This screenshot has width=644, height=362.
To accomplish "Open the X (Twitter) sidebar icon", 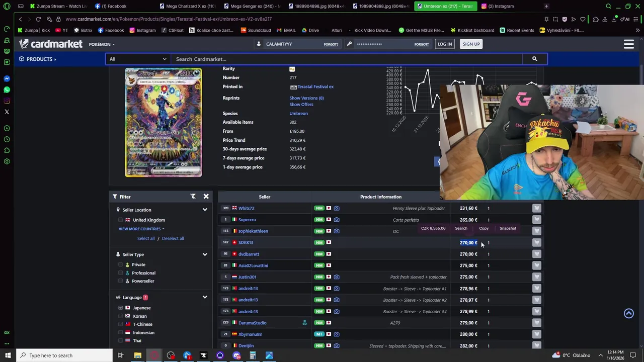I will 7,112.
